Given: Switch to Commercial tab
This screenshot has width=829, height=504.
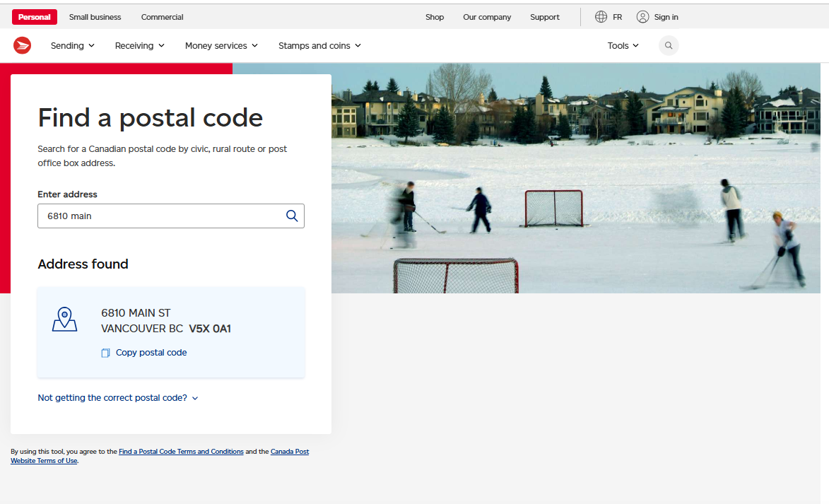Looking at the screenshot, I should (163, 17).
